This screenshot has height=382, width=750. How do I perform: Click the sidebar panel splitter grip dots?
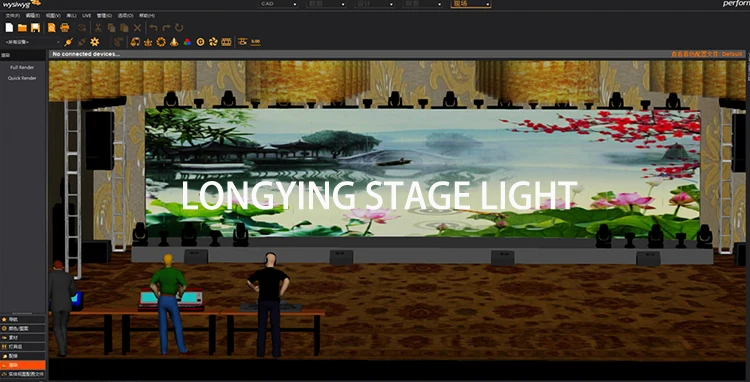point(23,313)
